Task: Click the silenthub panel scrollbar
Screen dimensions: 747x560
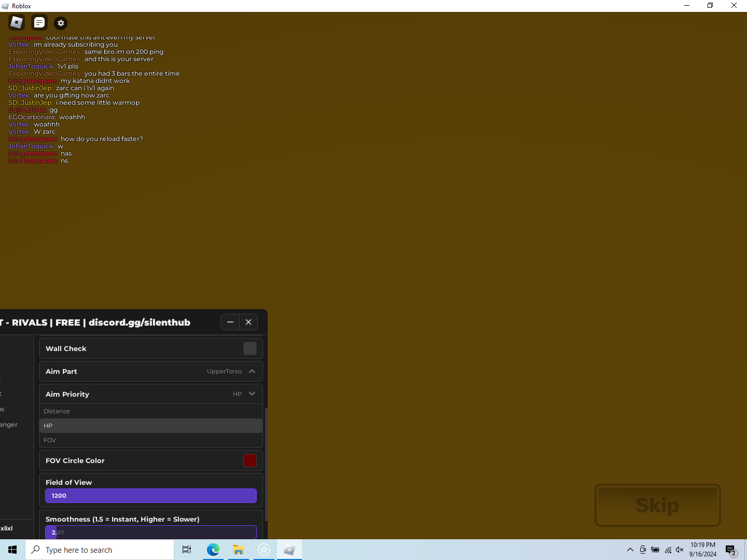Action: click(x=266, y=464)
